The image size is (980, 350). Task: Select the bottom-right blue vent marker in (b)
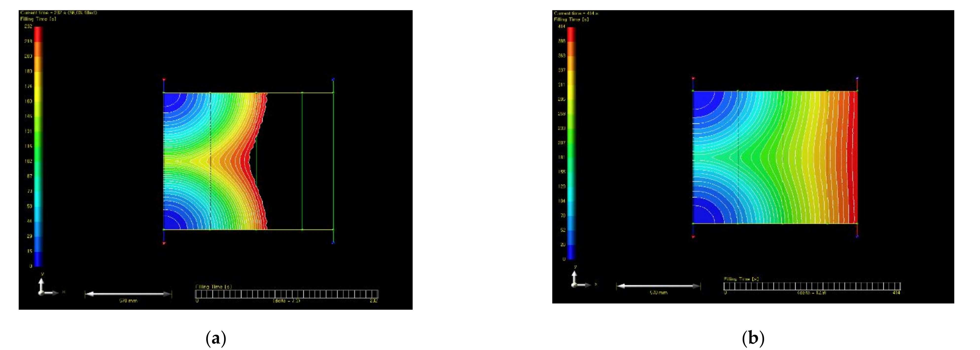point(857,236)
